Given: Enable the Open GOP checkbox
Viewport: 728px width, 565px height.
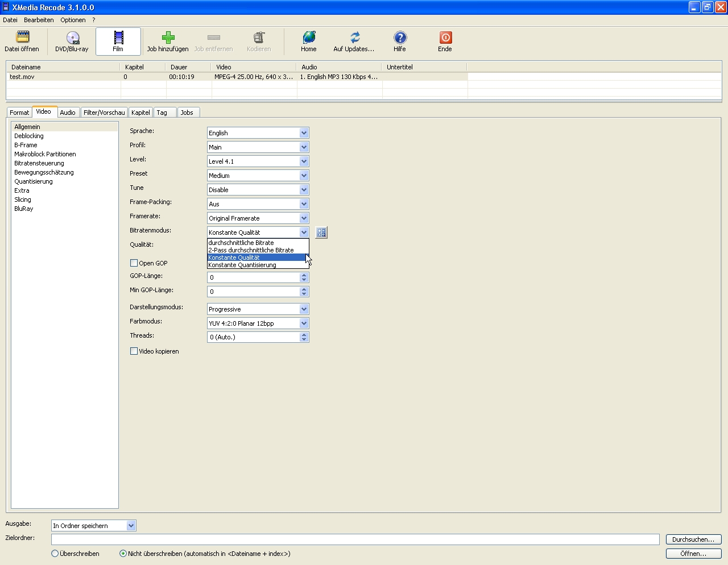Looking at the screenshot, I should point(134,263).
